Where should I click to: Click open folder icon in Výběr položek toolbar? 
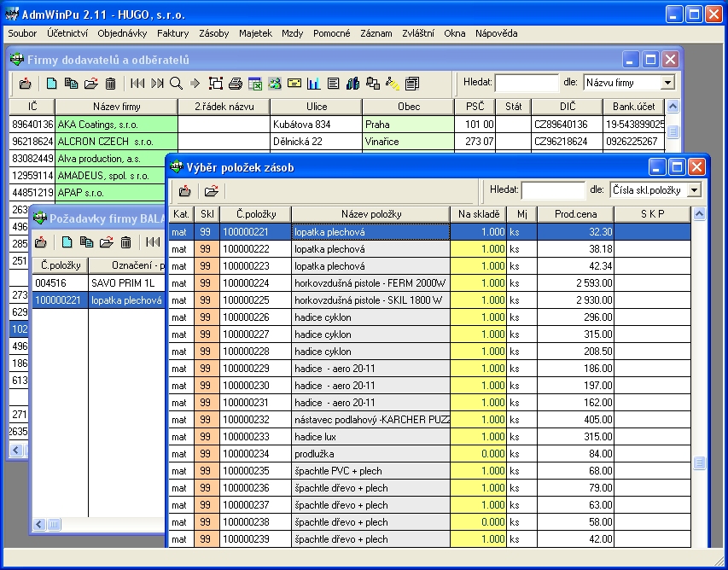click(x=211, y=190)
